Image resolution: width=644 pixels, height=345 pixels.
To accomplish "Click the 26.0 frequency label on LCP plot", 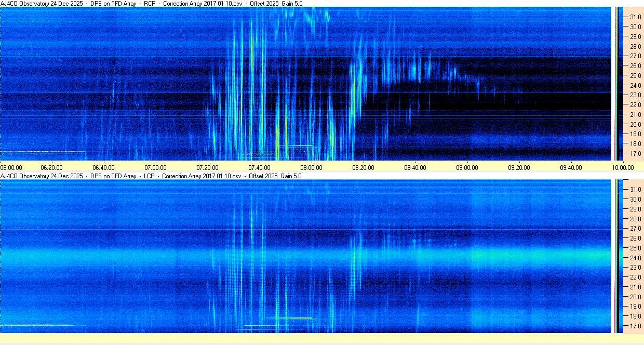I will coord(636,238).
